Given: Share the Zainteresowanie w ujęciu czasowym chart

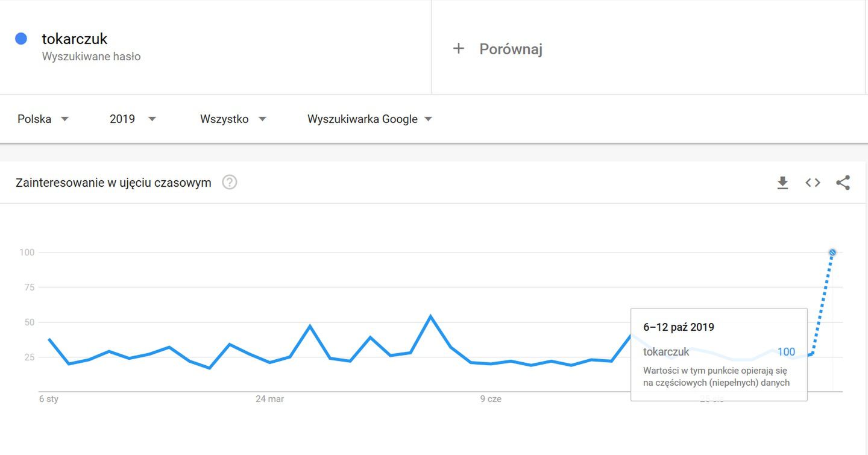Looking at the screenshot, I should click(x=843, y=183).
